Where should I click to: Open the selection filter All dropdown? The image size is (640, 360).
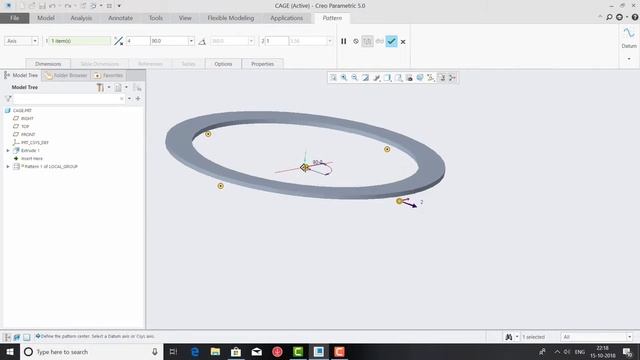coord(629,337)
